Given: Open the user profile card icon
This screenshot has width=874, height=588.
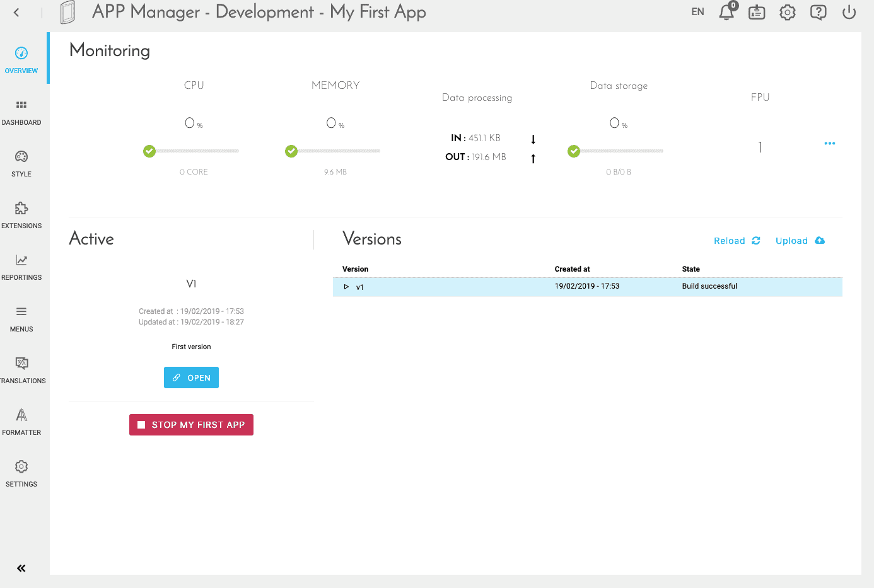Looking at the screenshot, I should coord(757,12).
